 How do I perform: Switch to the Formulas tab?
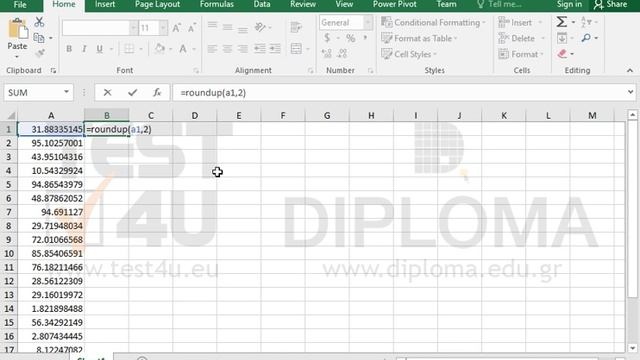pyautogui.click(x=217, y=4)
